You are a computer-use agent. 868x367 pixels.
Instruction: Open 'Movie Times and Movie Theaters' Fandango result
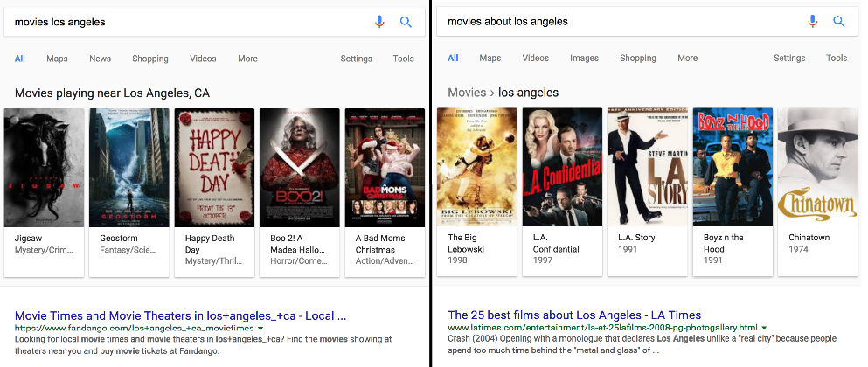(180, 316)
